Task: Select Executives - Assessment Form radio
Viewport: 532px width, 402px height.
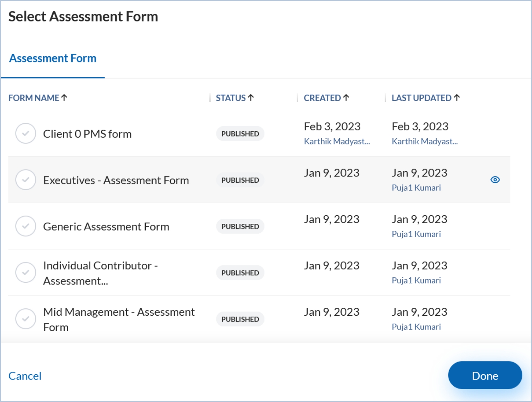Action: (26, 180)
